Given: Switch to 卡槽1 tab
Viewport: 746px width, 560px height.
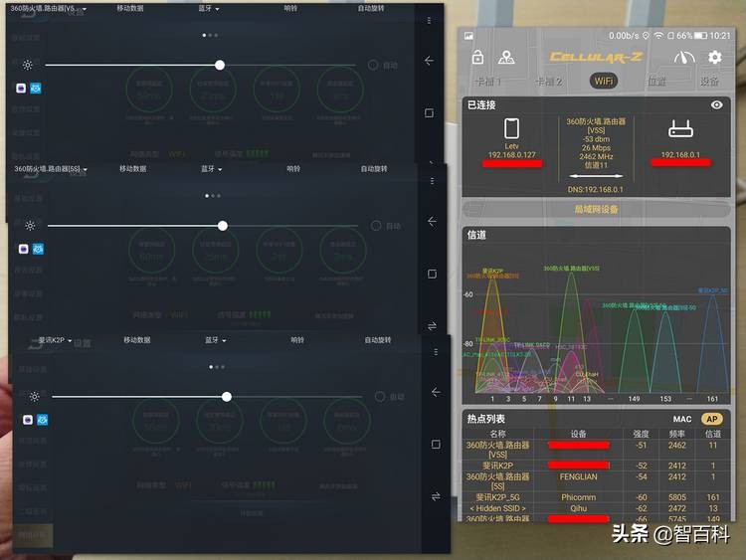Looking at the screenshot, I should pos(487,82).
